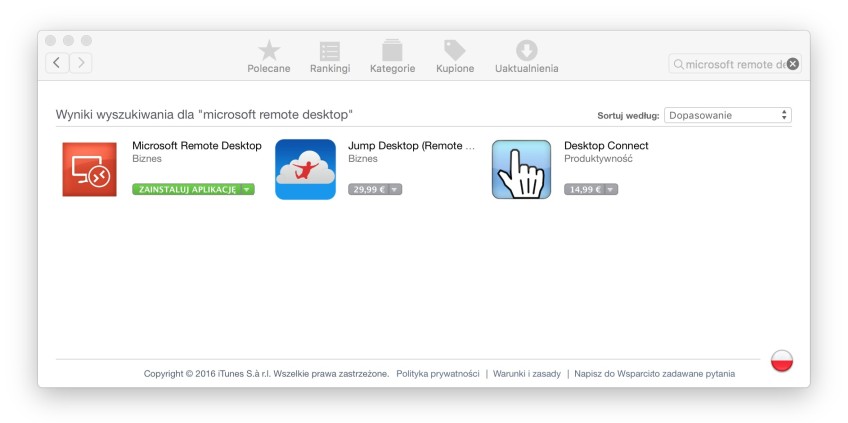
Task: Open arrow menu beside 29,99 € price
Action: tap(395, 189)
